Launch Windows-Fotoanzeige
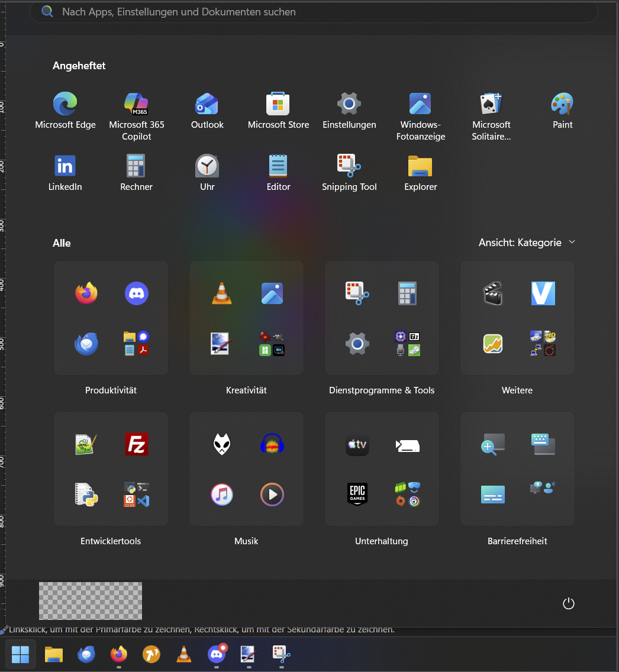Image resolution: width=619 pixels, height=672 pixels. tap(420, 116)
